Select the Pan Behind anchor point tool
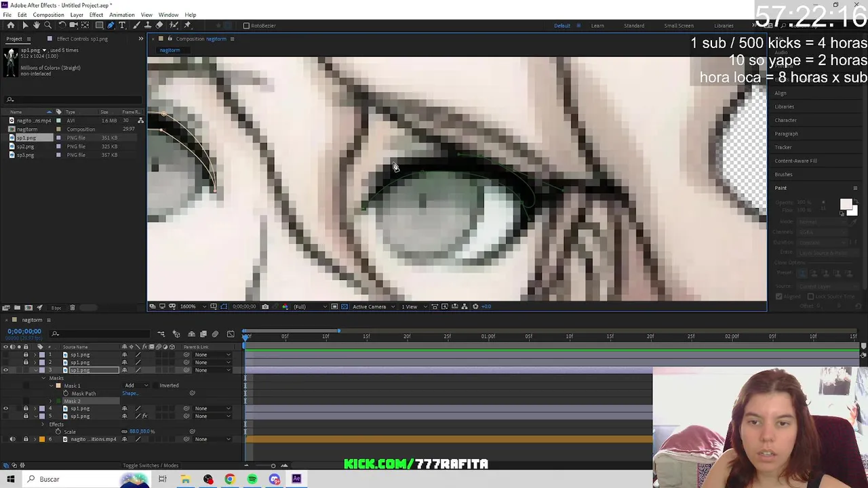The image size is (868, 488). pos(85,25)
